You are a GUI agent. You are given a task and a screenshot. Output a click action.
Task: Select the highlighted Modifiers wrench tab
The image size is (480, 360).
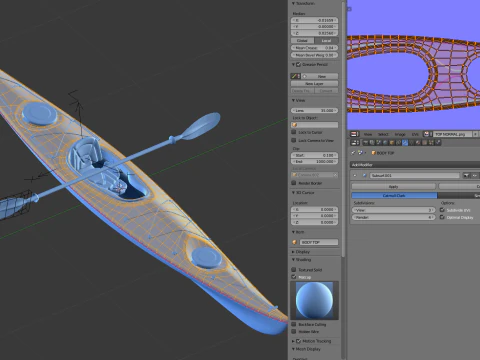click(x=405, y=143)
